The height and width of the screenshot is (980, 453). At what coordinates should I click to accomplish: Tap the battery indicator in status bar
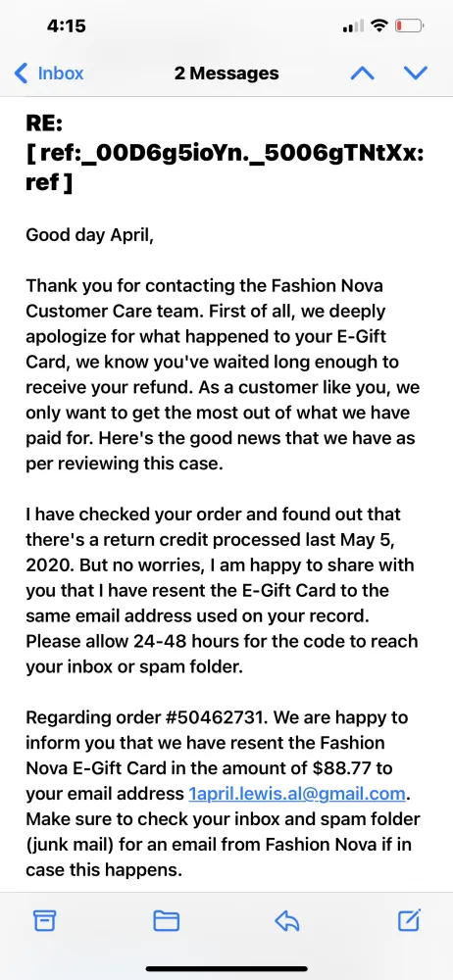tap(409, 26)
